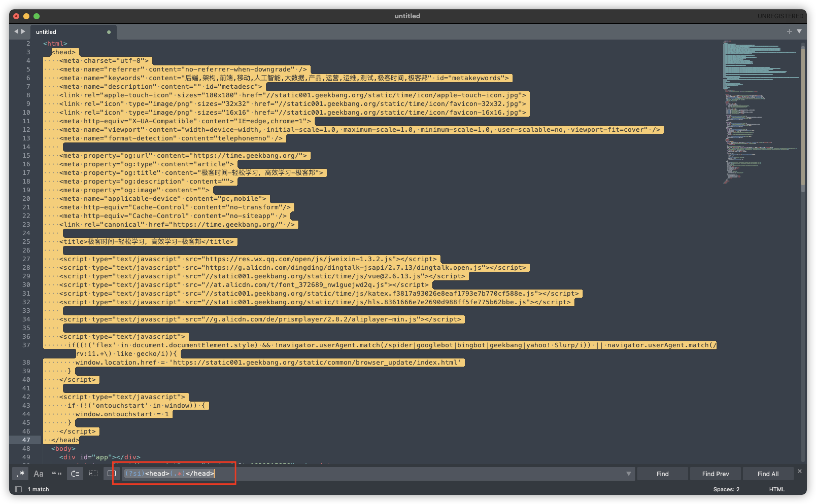Click the unsaved dot on untitled tab
Screen dimensions: 816x504
point(109,32)
